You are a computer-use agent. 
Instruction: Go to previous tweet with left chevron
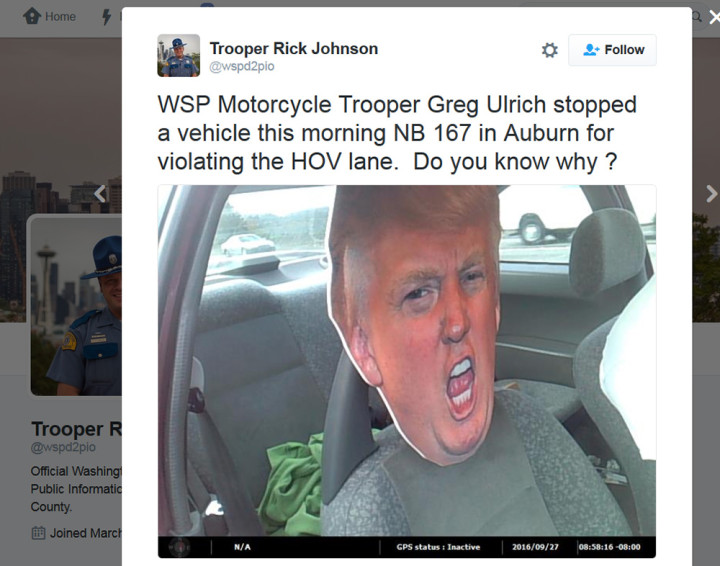(100, 194)
